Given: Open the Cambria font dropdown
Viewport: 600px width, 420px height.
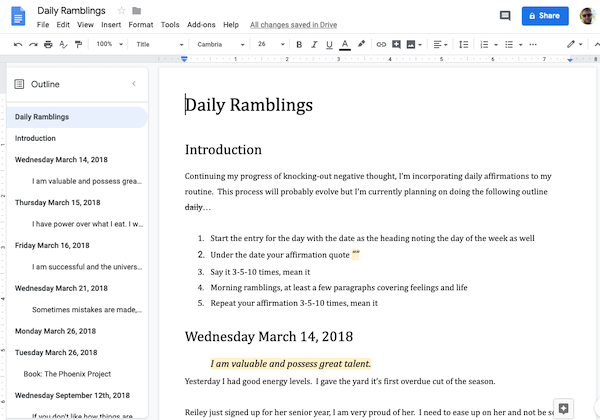Looking at the screenshot, I should tap(218, 44).
